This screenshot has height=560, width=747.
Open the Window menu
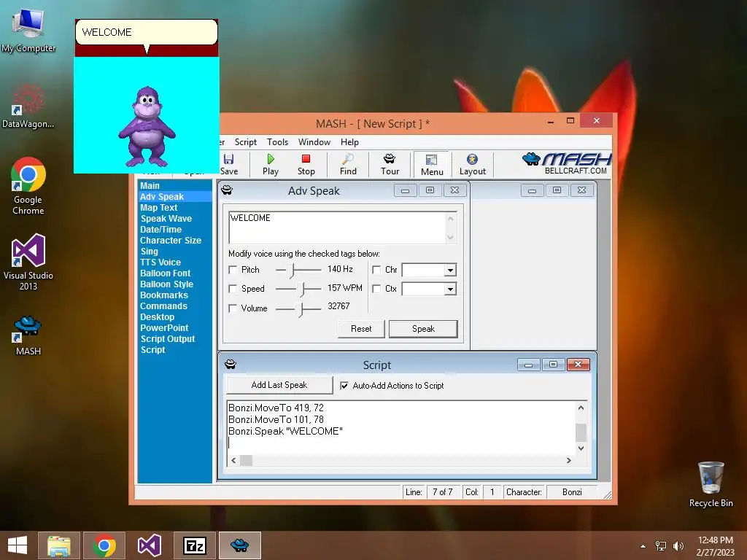[314, 142]
